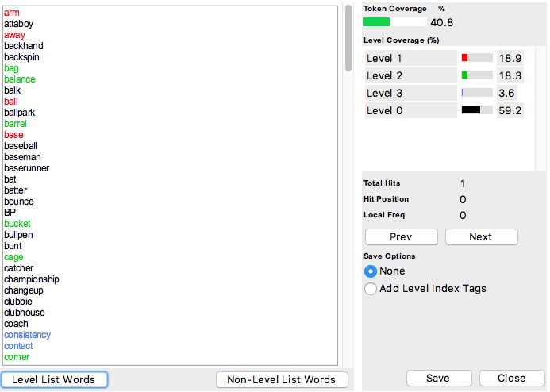Screen dimensions: 550x392
Task: Select the blue word 'consistency'
Action: pos(27,335)
